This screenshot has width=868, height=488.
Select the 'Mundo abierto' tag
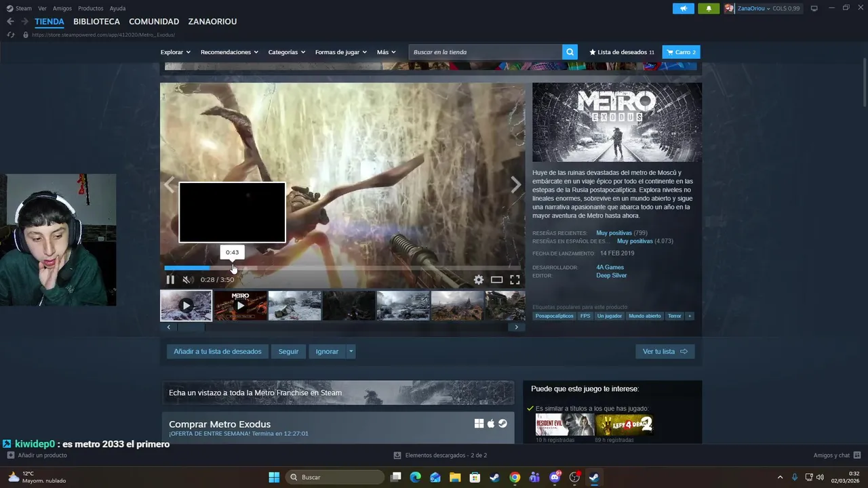(644, 316)
